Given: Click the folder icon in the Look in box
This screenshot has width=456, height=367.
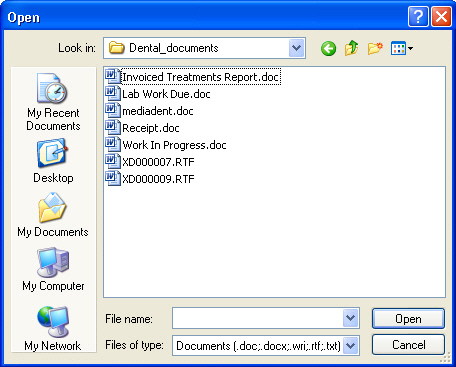Looking at the screenshot, I should (x=117, y=48).
